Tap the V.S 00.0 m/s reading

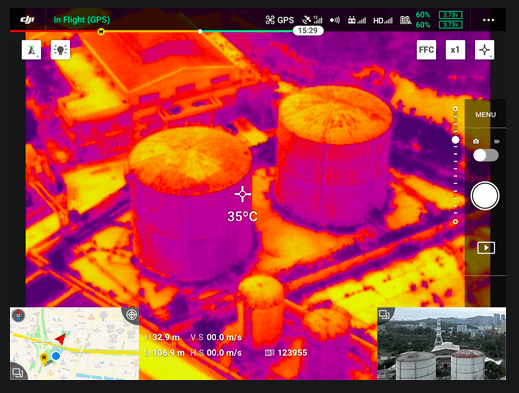pos(216,337)
